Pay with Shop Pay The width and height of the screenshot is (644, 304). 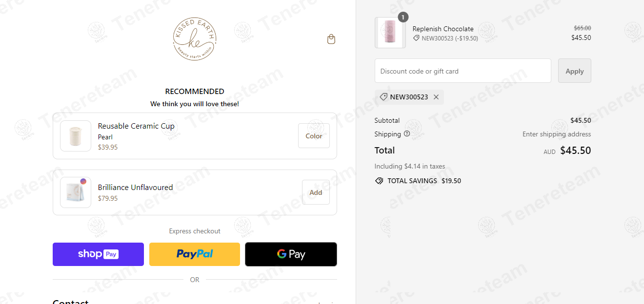click(x=98, y=254)
